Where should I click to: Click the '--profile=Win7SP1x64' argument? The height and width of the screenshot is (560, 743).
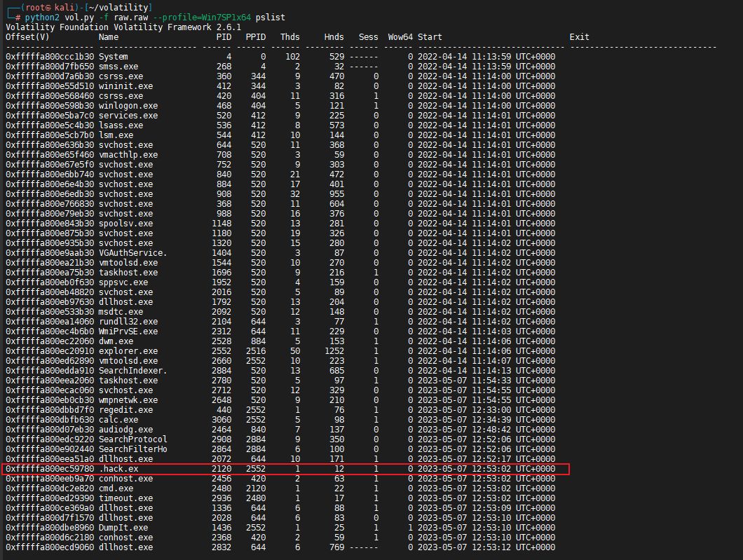pos(202,18)
